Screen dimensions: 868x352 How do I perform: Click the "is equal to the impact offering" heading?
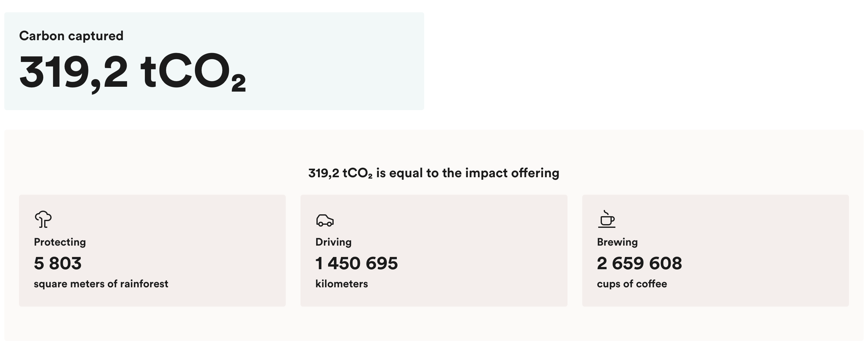tap(467, 173)
